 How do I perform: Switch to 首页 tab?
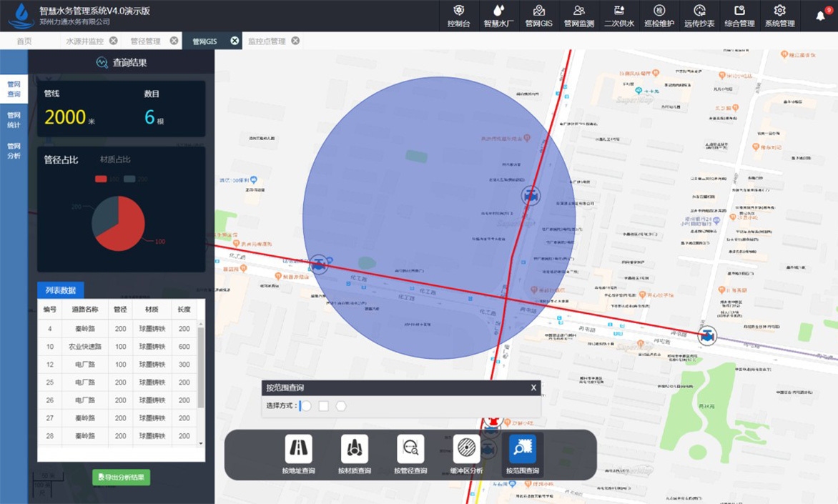pos(24,41)
